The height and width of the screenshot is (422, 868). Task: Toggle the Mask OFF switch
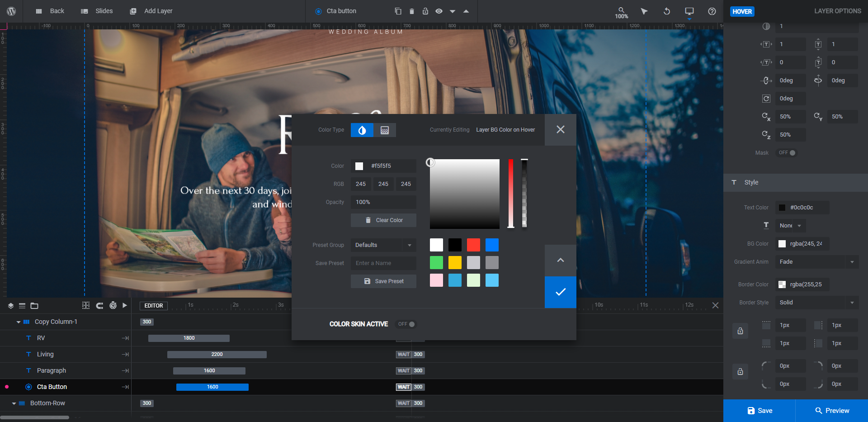point(787,153)
